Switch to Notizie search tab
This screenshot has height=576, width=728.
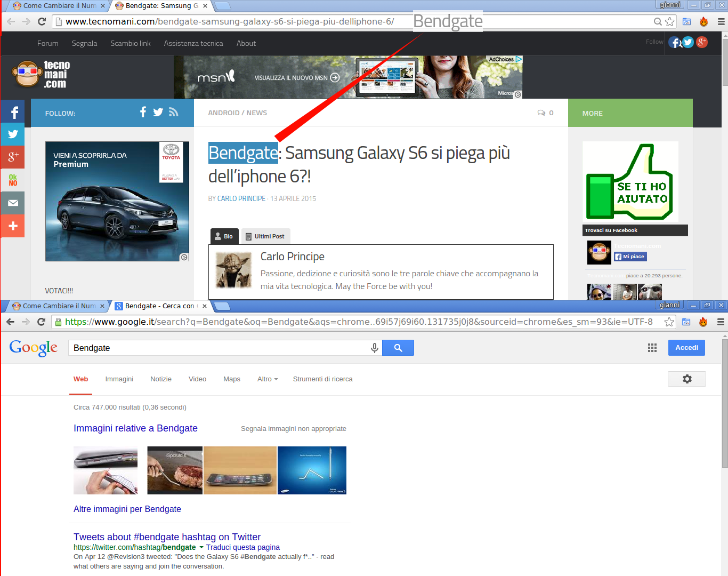pyautogui.click(x=161, y=379)
